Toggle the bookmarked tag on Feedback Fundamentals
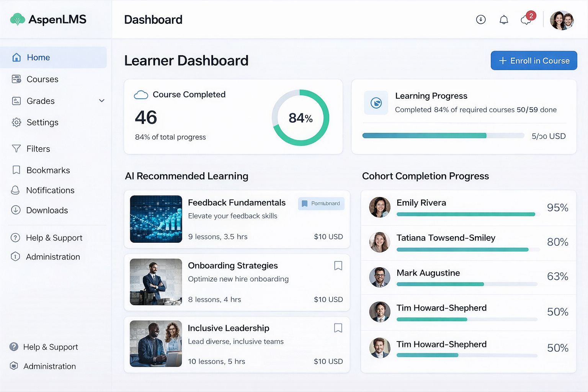Image resolution: width=588 pixels, height=392 pixels. click(321, 204)
